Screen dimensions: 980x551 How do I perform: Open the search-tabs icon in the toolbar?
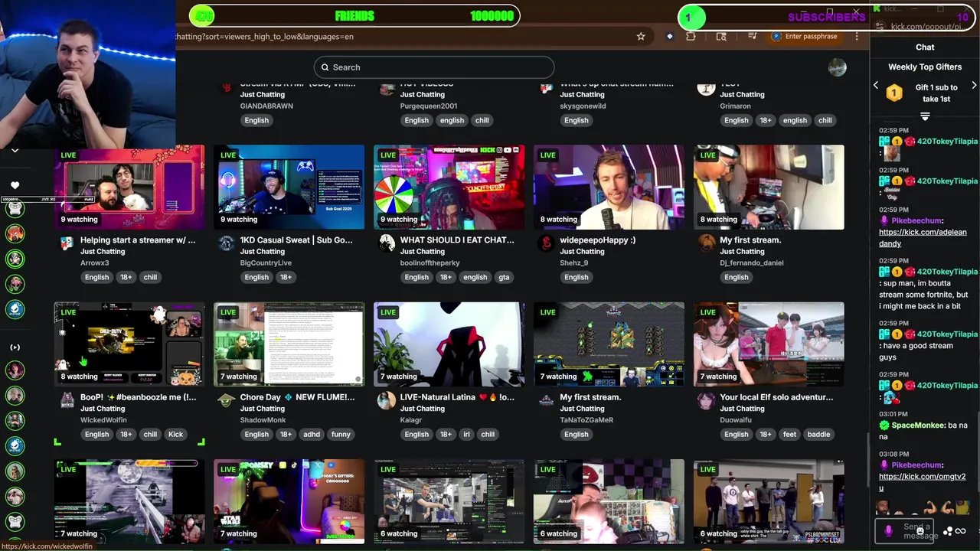click(721, 36)
